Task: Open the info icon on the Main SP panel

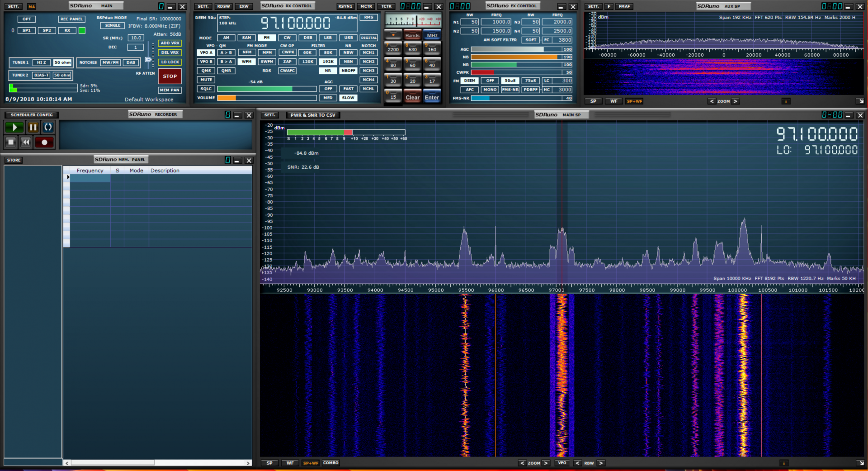Action: (x=784, y=463)
